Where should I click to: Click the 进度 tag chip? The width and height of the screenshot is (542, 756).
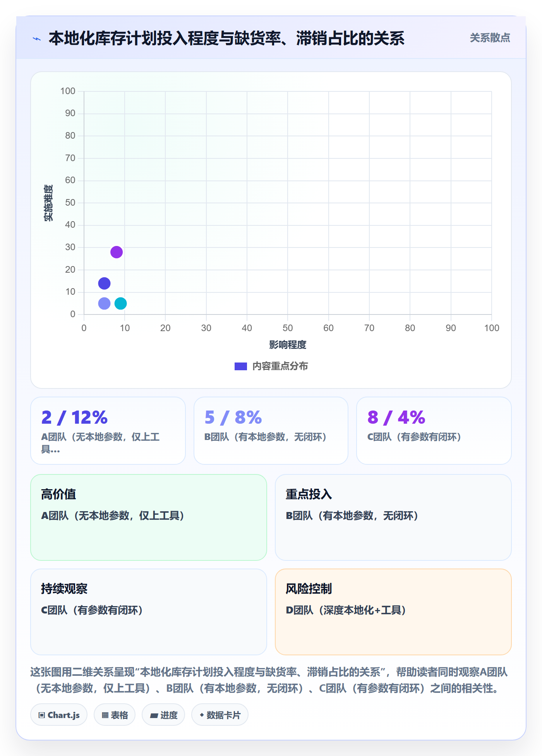163,715
